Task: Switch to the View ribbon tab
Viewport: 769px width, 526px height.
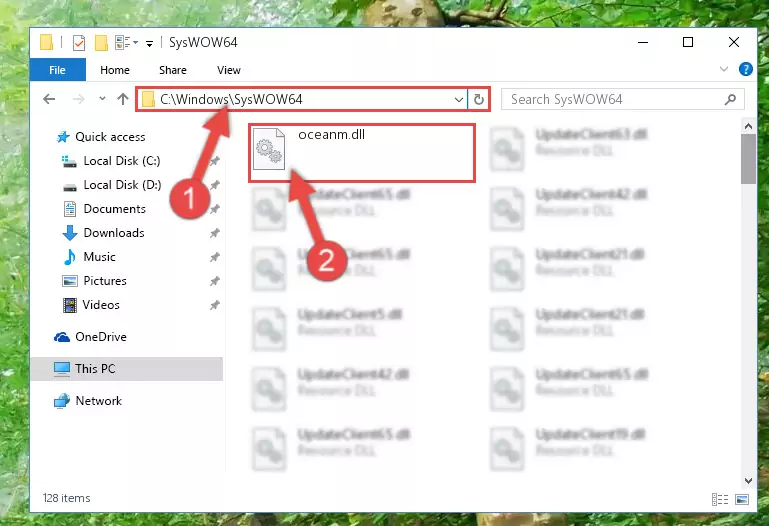Action: click(229, 70)
